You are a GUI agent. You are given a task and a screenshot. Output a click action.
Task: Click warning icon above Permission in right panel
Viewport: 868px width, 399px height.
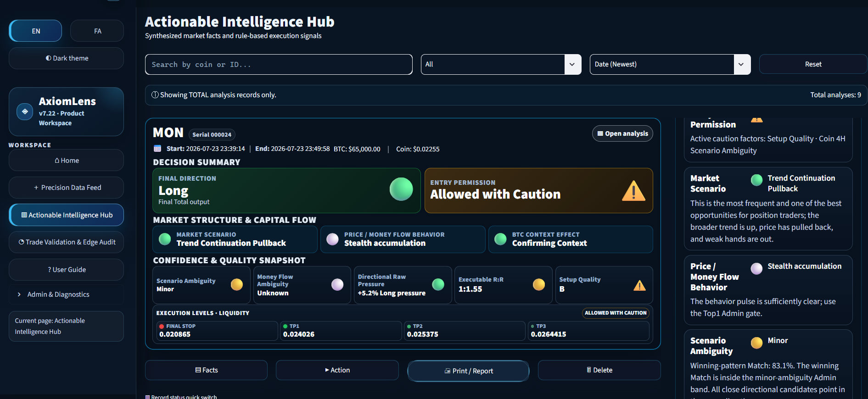pyautogui.click(x=756, y=120)
